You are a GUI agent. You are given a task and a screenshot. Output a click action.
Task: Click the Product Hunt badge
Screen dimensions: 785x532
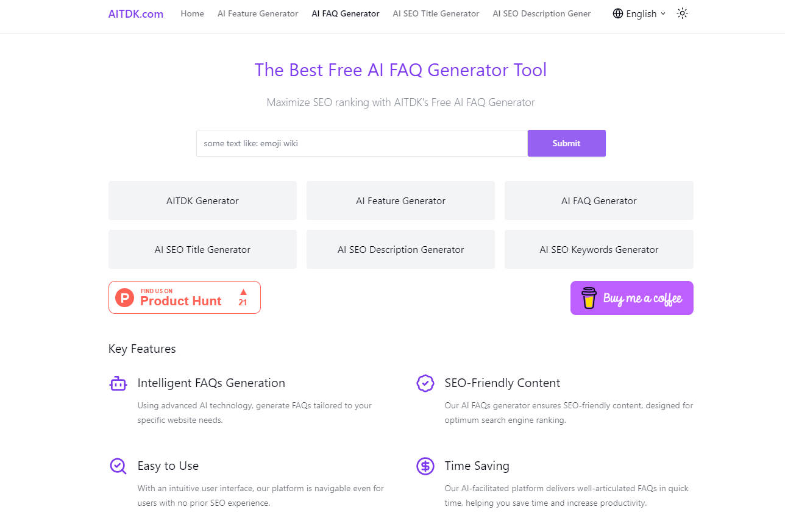coord(185,297)
